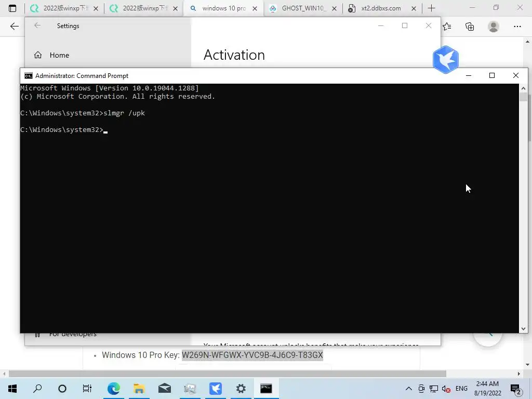Click the Meet Now tray icon

(421, 389)
